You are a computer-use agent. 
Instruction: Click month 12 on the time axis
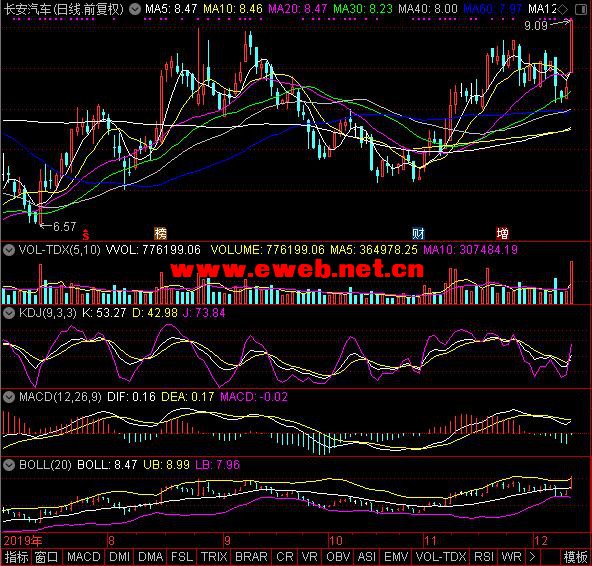(x=541, y=541)
